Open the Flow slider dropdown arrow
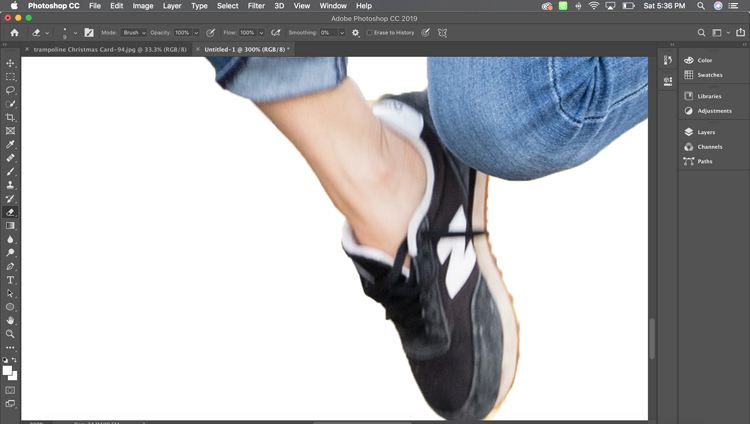Screen dimensions: 750x424 [261, 33]
